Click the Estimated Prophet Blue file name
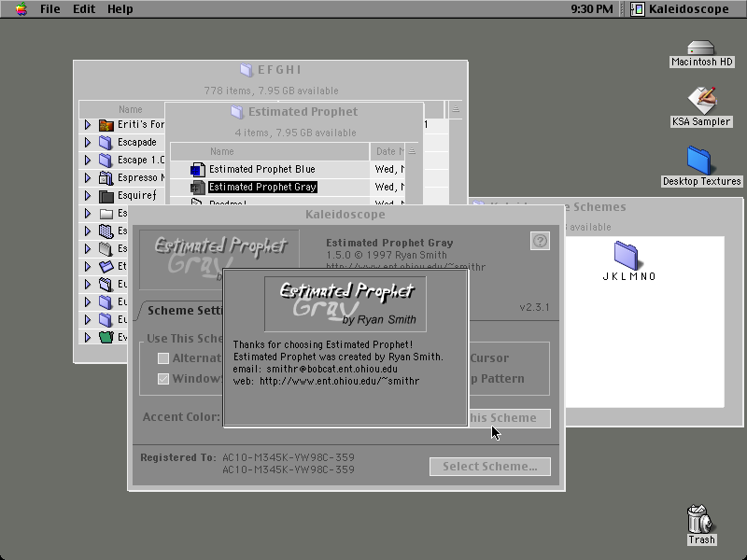 [x=262, y=169]
